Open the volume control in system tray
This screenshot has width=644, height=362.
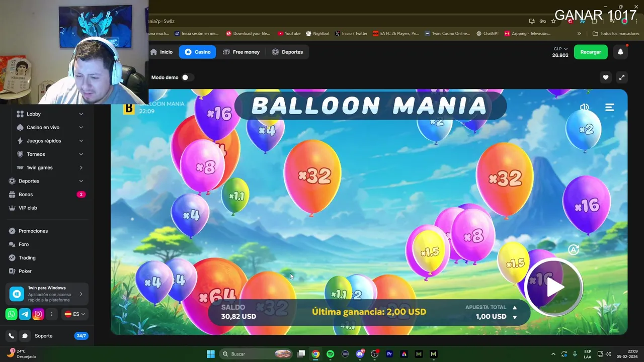[x=608, y=354]
